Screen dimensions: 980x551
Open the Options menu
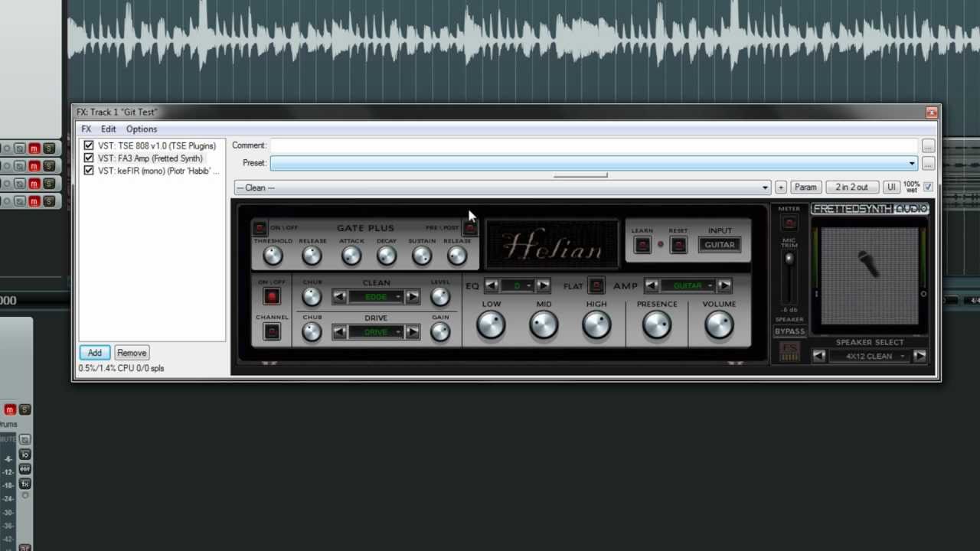[142, 129]
